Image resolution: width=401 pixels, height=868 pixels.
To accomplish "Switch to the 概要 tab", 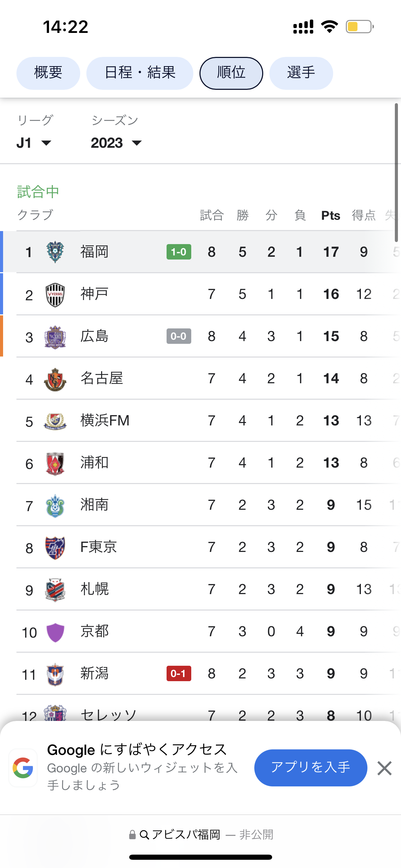I will (x=48, y=73).
